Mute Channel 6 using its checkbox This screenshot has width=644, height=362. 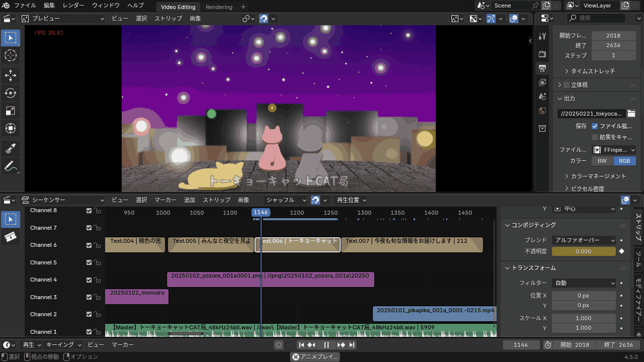tap(89, 245)
